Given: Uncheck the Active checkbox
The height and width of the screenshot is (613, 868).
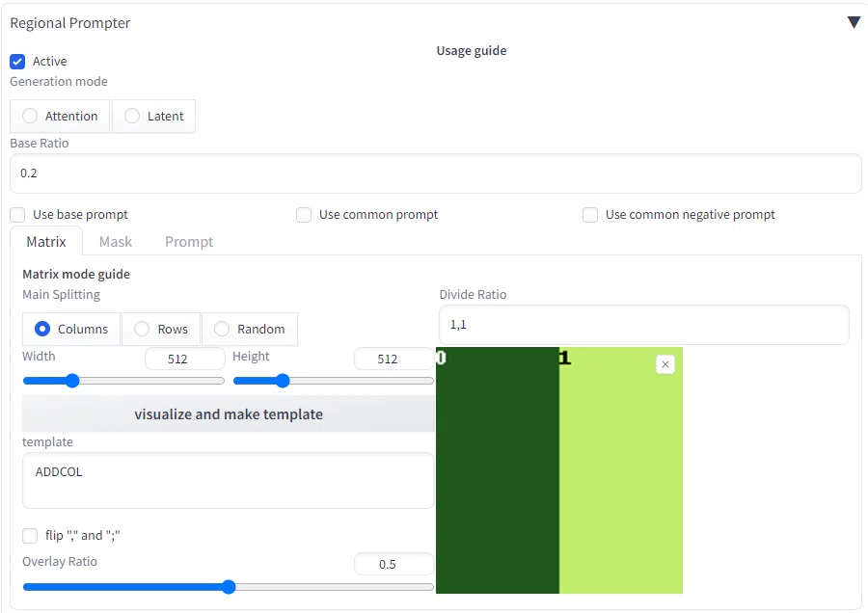Looking at the screenshot, I should [x=17, y=62].
